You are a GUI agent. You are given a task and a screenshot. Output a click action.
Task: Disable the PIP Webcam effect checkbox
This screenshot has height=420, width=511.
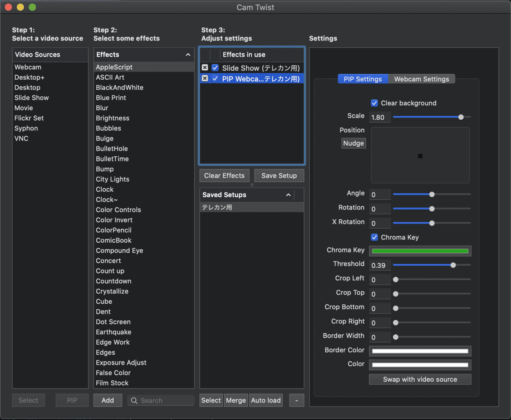215,78
